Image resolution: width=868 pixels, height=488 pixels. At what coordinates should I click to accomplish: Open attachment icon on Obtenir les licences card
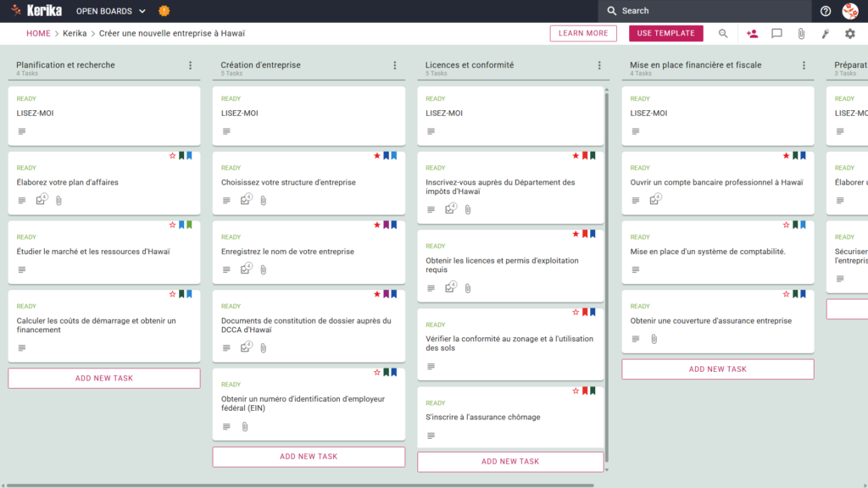click(x=468, y=288)
